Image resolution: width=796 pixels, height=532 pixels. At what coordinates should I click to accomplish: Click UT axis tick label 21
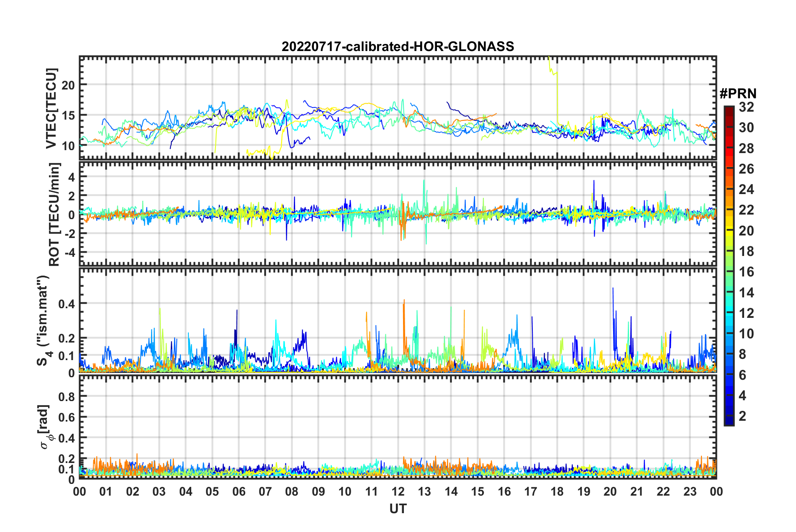pyautogui.click(x=637, y=491)
